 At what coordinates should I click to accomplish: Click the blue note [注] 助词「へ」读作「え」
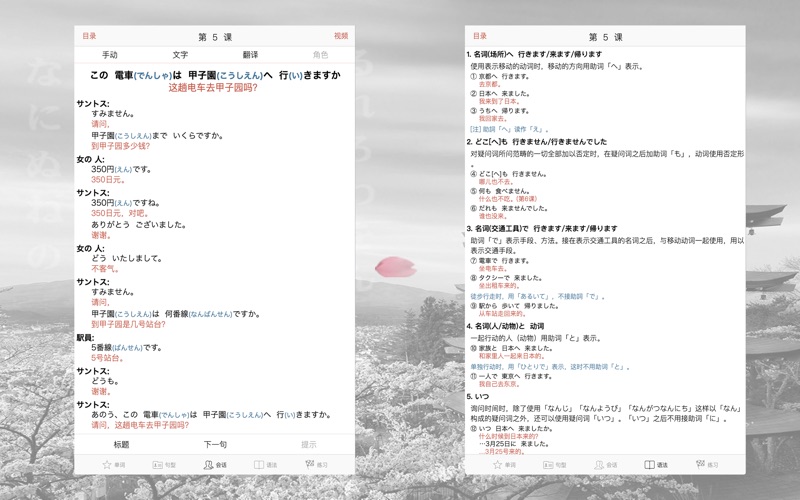(x=510, y=129)
